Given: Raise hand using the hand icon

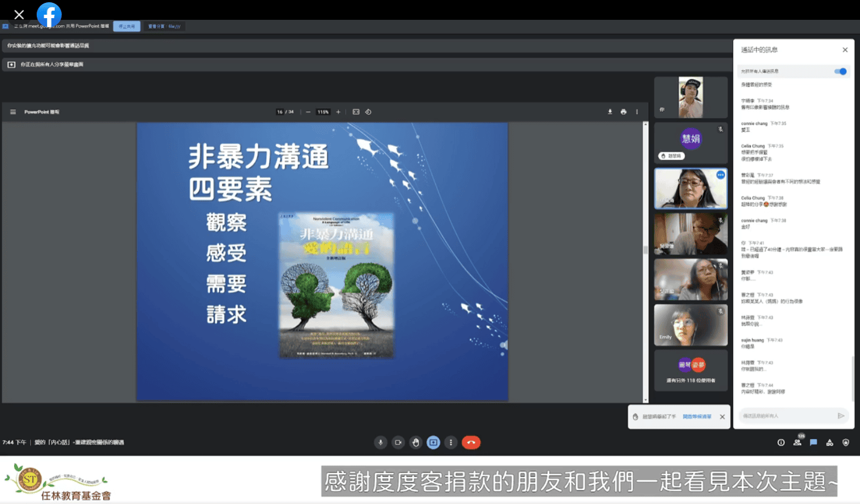Looking at the screenshot, I should (x=416, y=442).
